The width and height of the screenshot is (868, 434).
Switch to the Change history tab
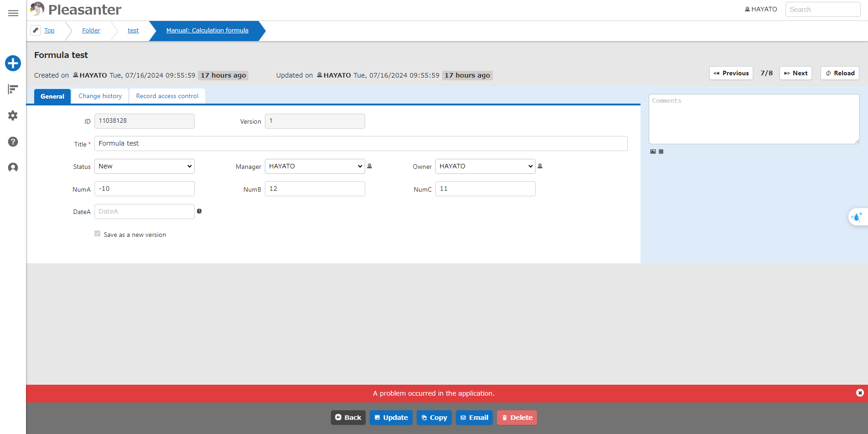pos(100,96)
